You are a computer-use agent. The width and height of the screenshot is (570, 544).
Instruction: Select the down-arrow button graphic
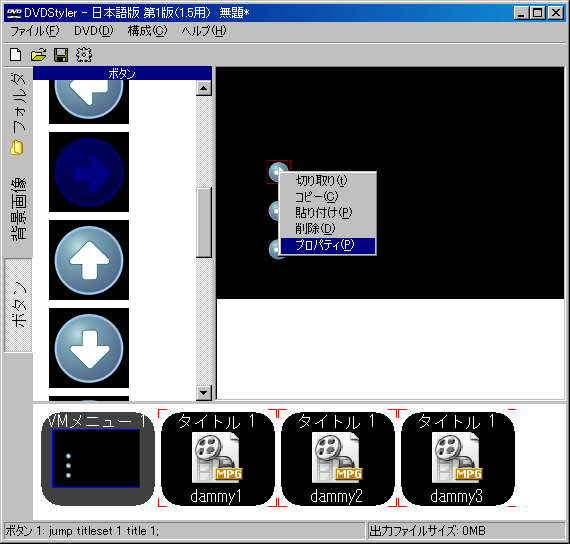pos(89,348)
